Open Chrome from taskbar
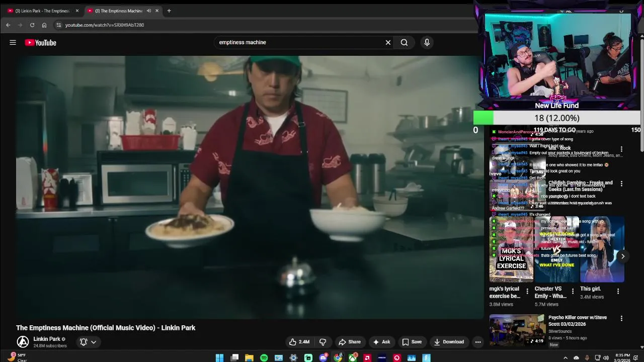 click(x=338, y=358)
